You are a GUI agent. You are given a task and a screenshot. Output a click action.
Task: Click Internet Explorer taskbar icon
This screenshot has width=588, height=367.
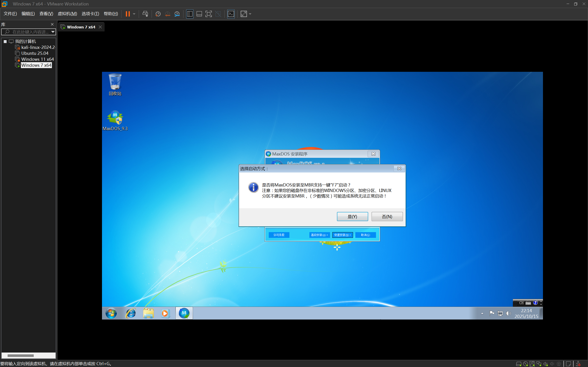point(131,313)
